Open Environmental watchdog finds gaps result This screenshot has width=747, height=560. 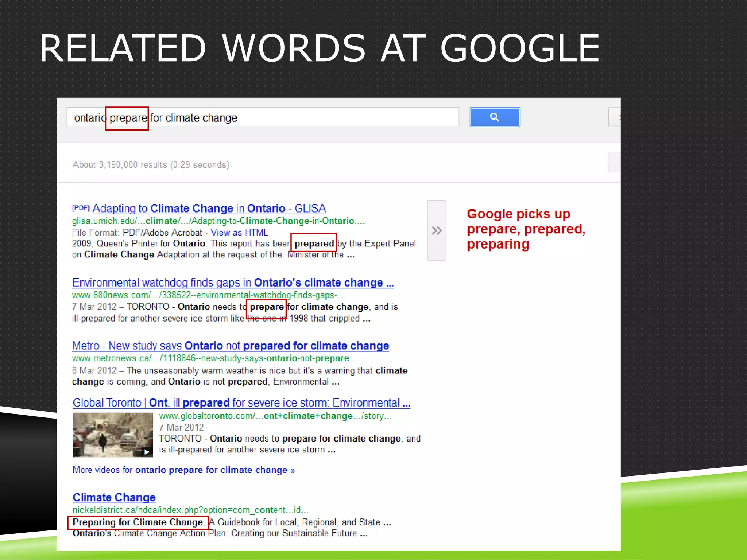pyautogui.click(x=233, y=283)
